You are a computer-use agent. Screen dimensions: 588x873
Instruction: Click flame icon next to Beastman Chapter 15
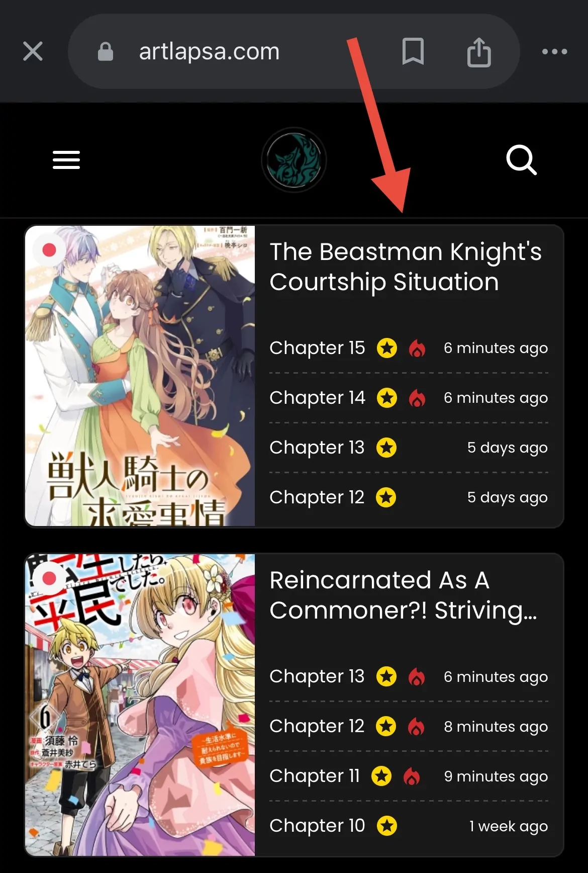point(417,348)
